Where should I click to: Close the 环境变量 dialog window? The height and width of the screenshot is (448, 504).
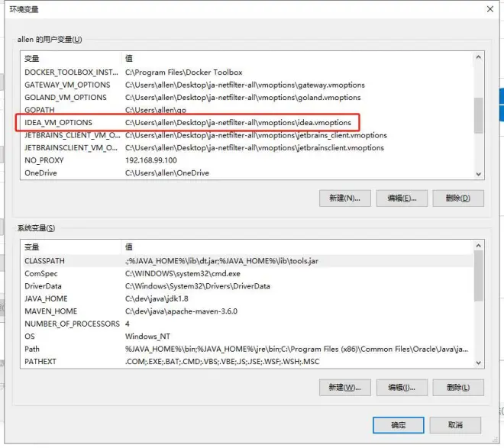(x=489, y=9)
